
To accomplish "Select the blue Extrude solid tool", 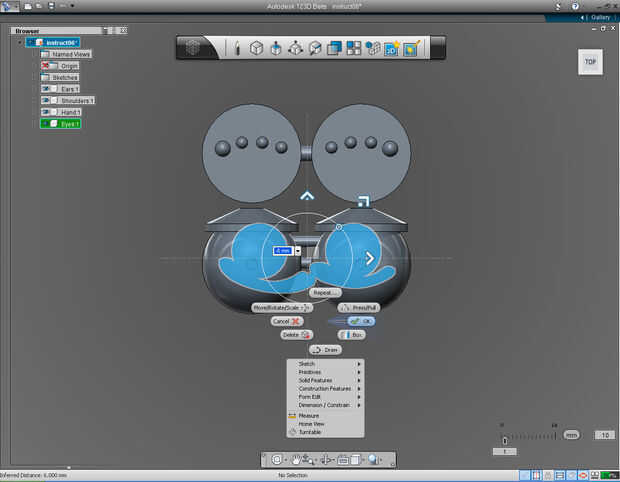I will [x=276, y=48].
